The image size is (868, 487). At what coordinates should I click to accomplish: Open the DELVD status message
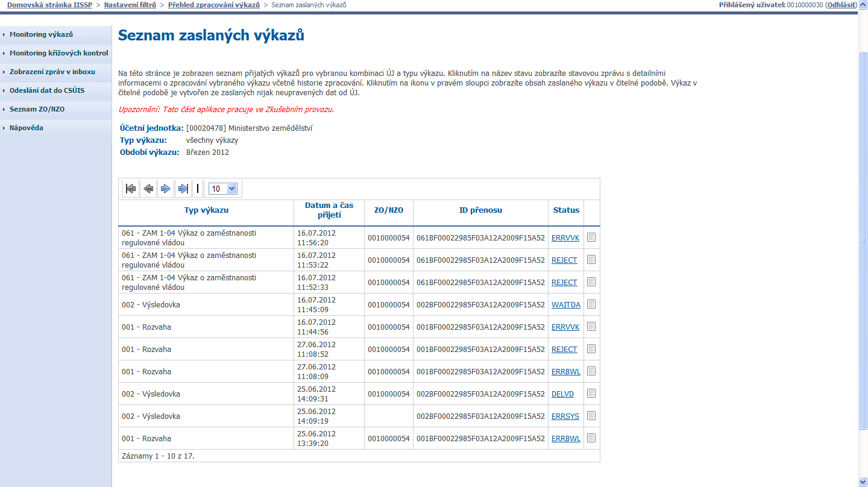tap(563, 394)
